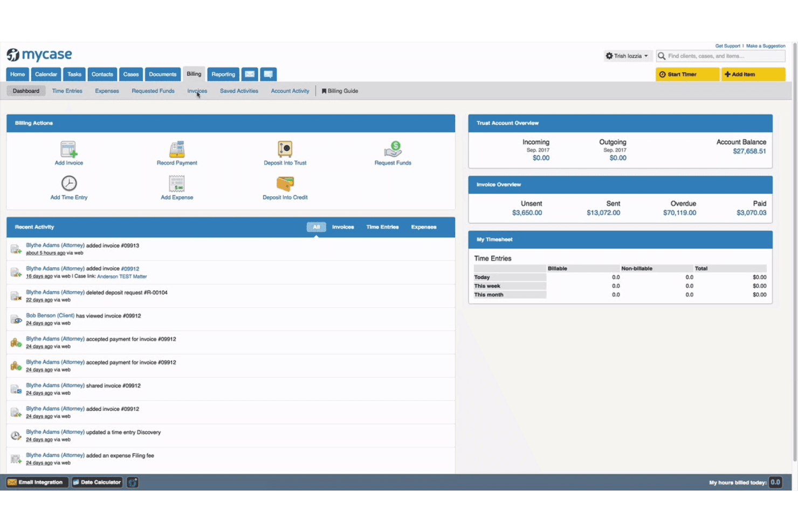This screenshot has width=798, height=532.
Task: Select the Deposit Into Credit wallet icon
Action: click(285, 184)
